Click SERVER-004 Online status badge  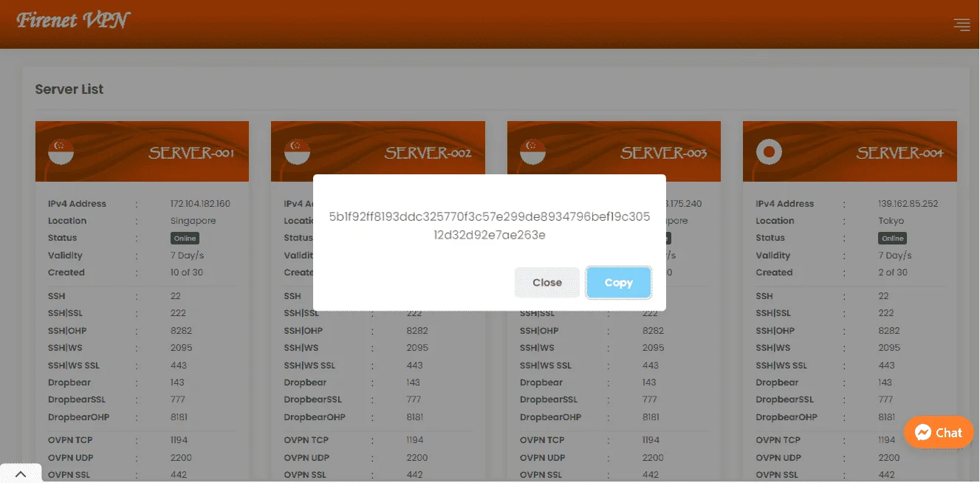893,239
